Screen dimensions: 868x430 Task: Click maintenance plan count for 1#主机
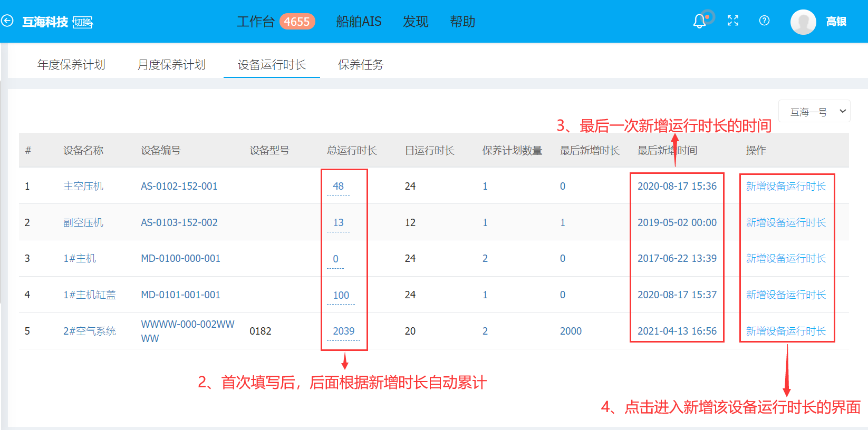[x=485, y=258]
